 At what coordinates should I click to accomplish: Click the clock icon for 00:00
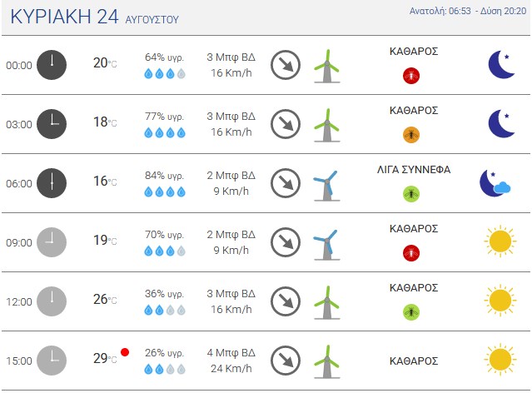tap(52, 65)
